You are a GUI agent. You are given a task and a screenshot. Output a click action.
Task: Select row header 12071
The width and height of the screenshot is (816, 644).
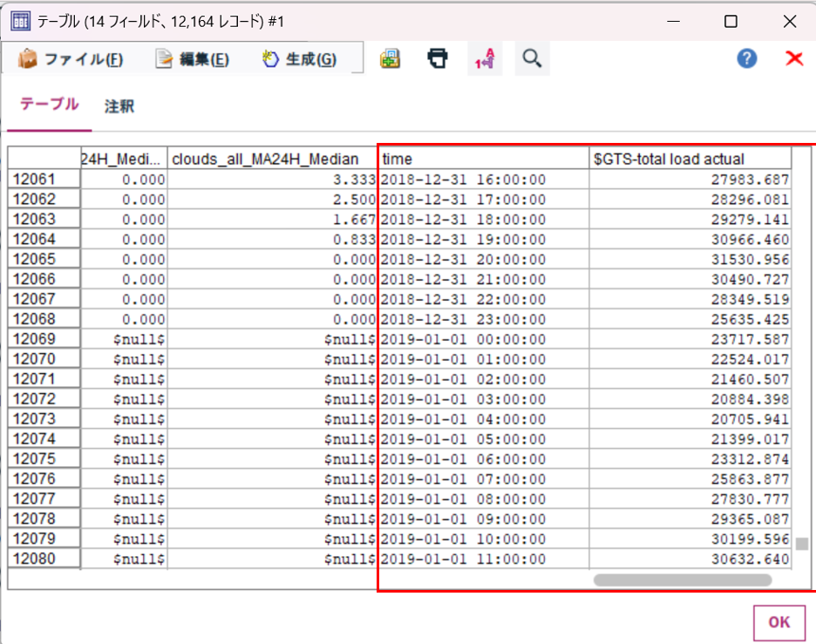(44, 379)
